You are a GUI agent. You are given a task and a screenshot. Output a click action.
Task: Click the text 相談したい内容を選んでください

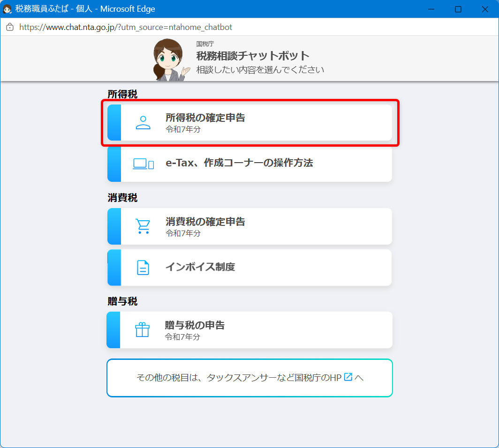[x=260, y=70]
